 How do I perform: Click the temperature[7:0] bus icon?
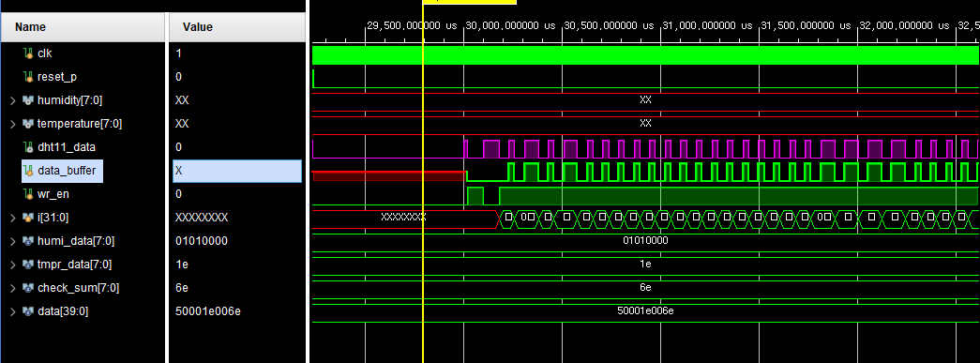pos(28,124)
